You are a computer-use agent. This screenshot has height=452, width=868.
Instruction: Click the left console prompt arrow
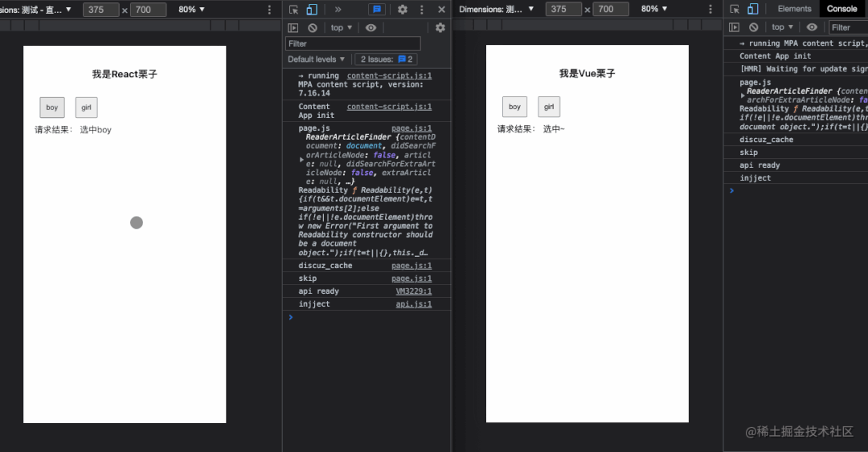pos(291,317)
